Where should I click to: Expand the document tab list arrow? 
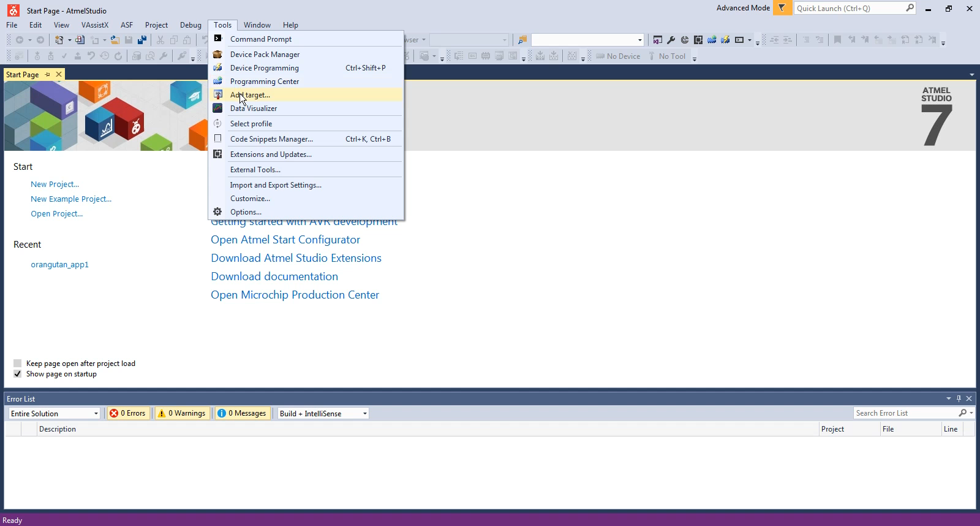pos(971,74)
